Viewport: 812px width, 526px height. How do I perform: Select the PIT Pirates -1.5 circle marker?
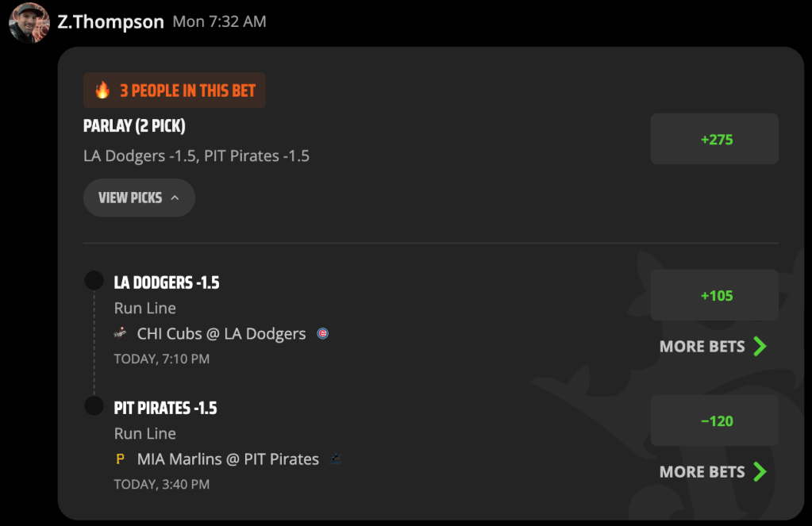pyautogui.click(x=94, y=406)
